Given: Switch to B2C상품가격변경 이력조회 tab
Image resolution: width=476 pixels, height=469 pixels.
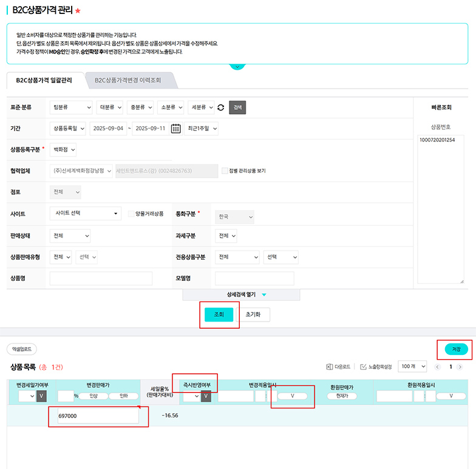Looking at the screenshot, I should pos(127,80).
